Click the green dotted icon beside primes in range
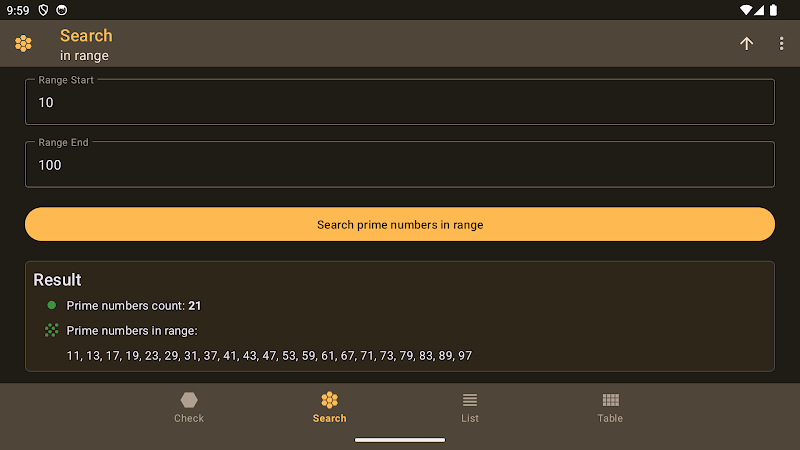 point(52,330)
